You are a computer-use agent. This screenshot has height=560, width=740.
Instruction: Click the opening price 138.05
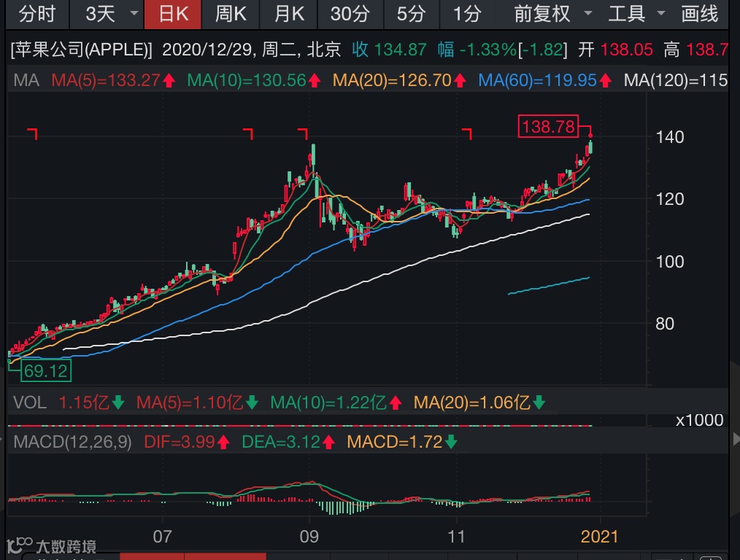(626, 50)
